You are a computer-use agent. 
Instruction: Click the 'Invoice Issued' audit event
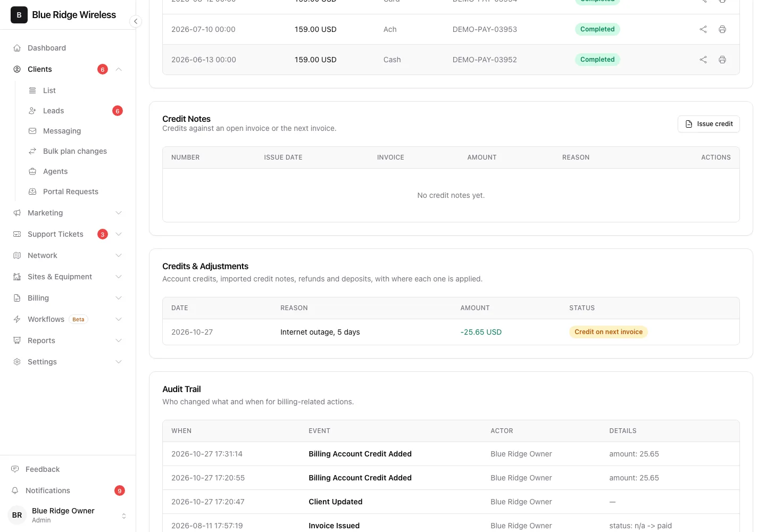tap(334, 526)
